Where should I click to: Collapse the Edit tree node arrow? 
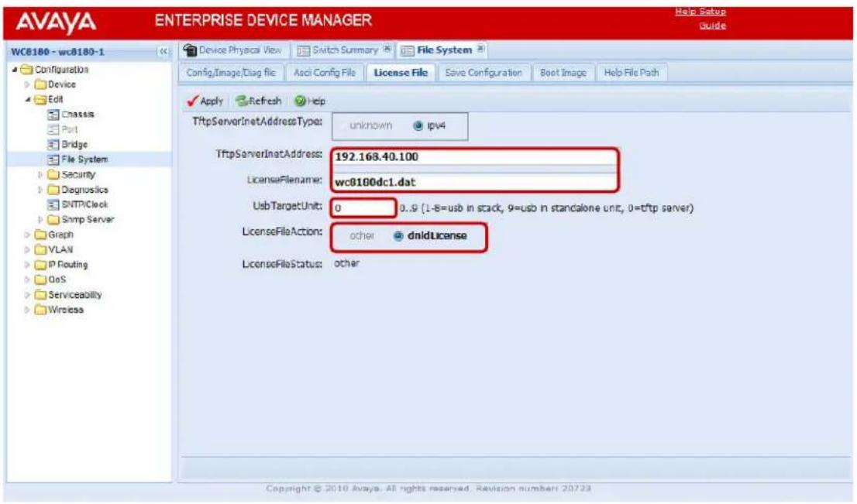click(x=27, y=100)
